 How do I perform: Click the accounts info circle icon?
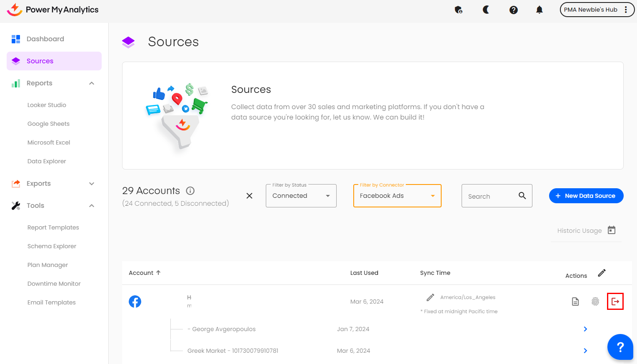190,191
